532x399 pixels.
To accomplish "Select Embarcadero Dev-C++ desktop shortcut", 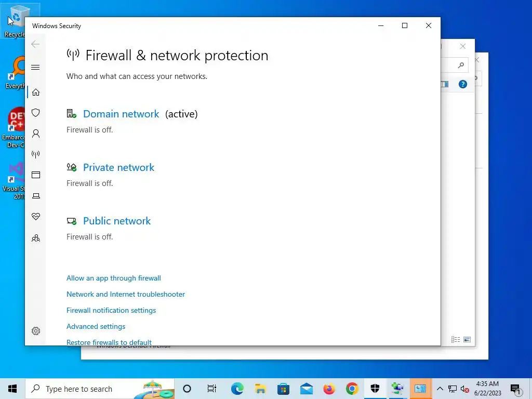I will tap(13, 128).
